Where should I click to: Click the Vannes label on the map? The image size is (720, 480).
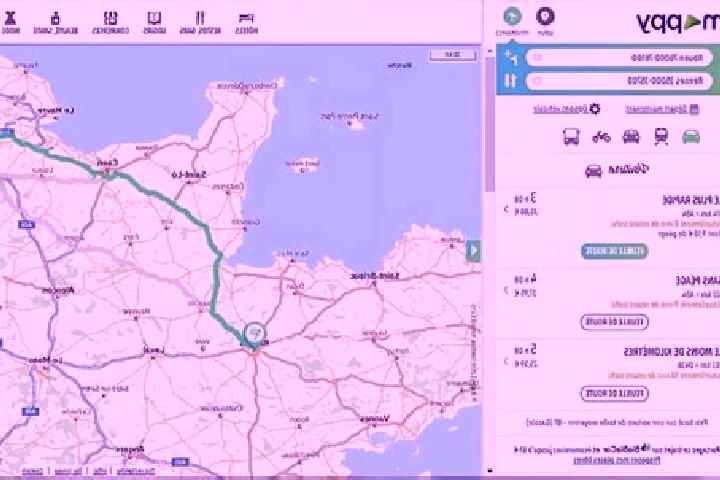(375, 418)
